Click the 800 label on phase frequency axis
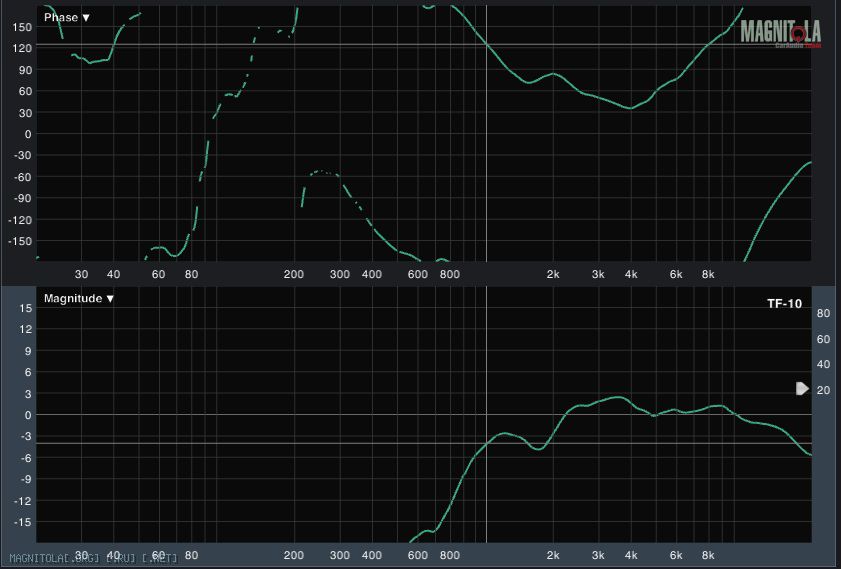 point(449,274)
